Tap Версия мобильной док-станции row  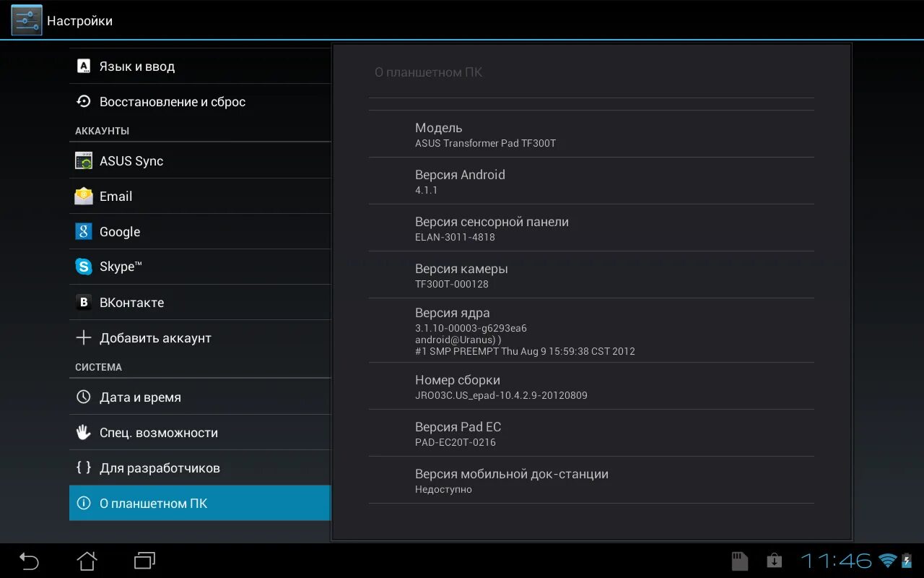[x=591, y=480]
